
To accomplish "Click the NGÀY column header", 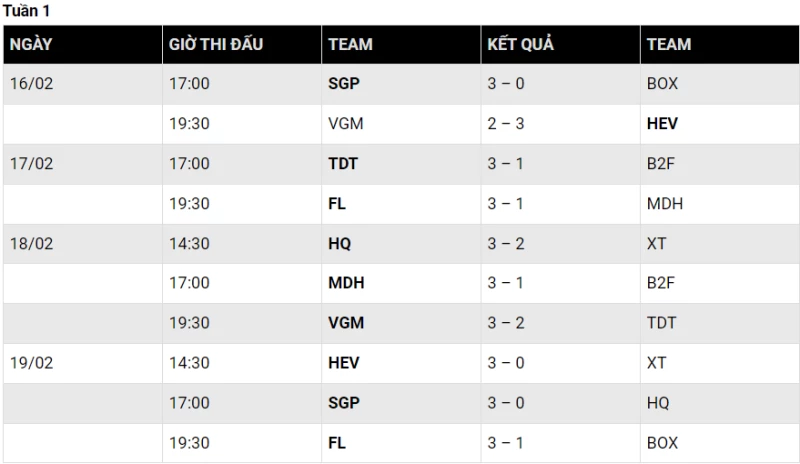I will 31,44.
